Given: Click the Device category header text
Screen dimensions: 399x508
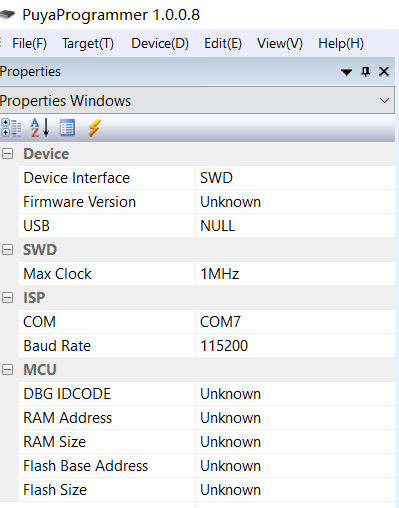Looking at the screenshot, I should pos(46,154).
